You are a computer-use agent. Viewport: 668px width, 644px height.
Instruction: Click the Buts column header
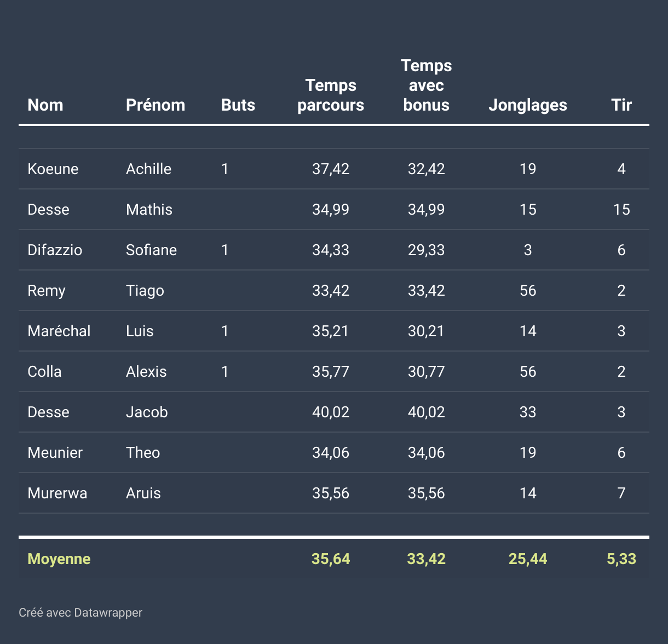click(x=238, y=105)
